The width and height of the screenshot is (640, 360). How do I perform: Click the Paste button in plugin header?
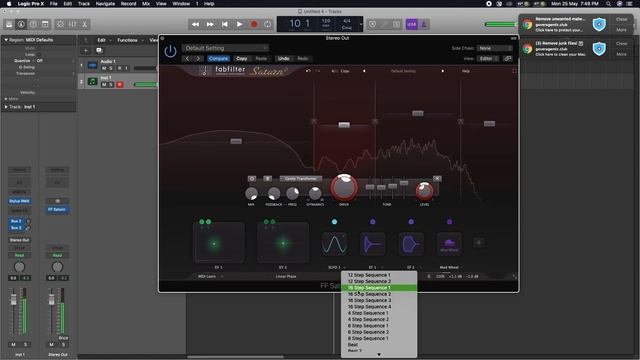[261, 59]
